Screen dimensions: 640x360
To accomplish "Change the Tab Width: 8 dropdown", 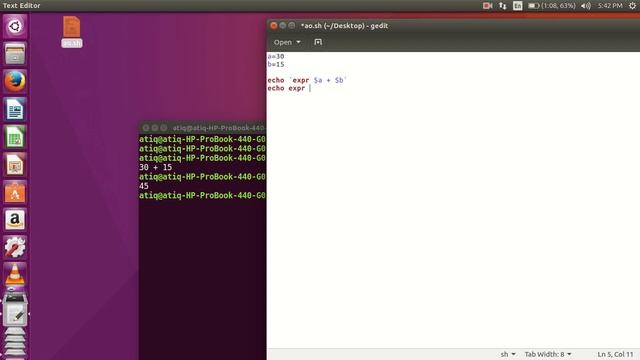I will (547, 354).
